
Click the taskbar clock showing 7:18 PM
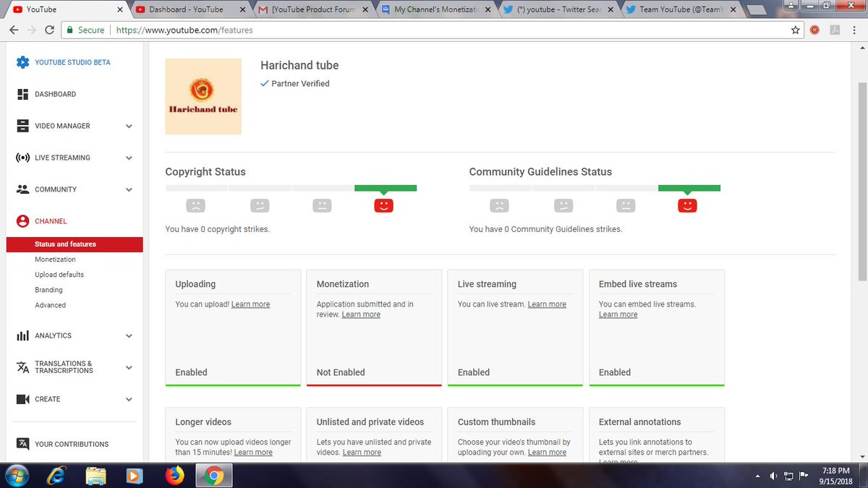pyautogui.click(x=835, y=476)
